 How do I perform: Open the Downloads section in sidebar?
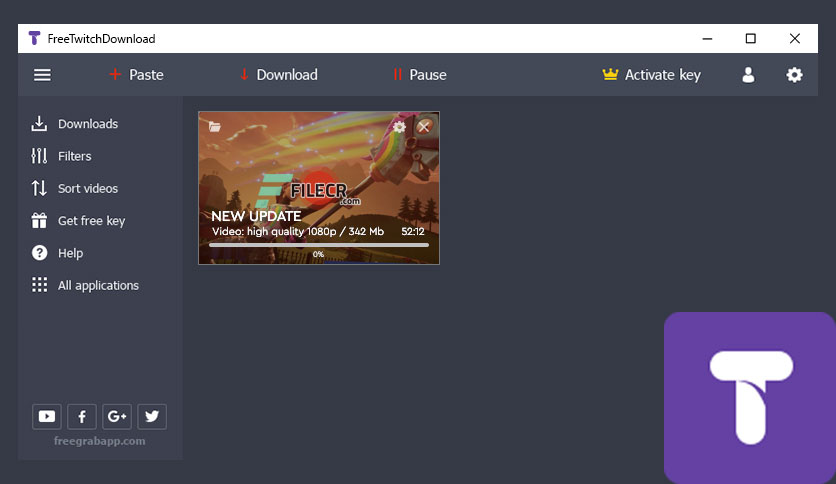[75, 124]
